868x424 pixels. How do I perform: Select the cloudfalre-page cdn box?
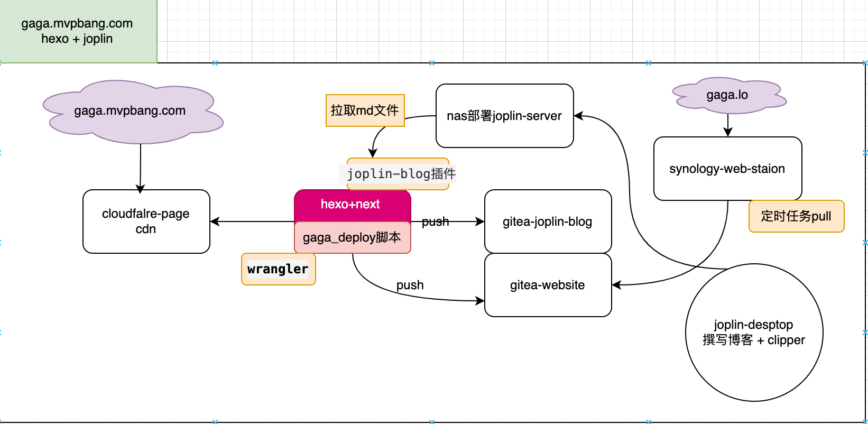click(x=146, y=222)
